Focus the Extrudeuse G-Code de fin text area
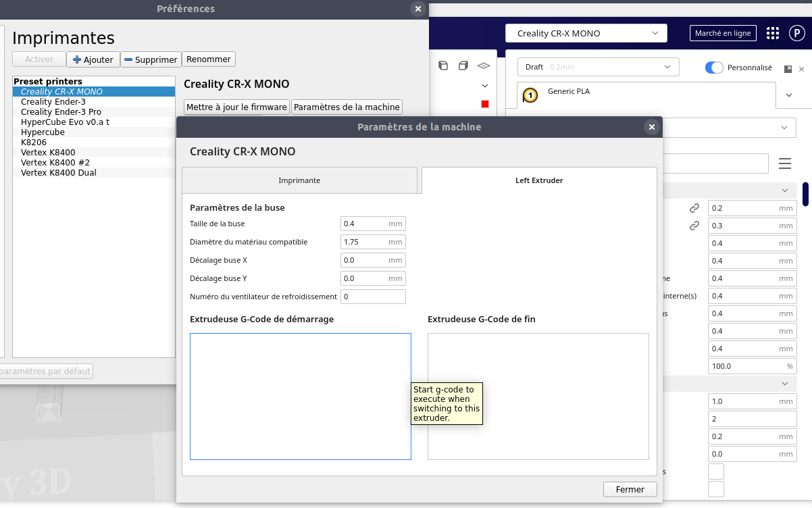This screenshot has height=508, width=812. point(538,397)
